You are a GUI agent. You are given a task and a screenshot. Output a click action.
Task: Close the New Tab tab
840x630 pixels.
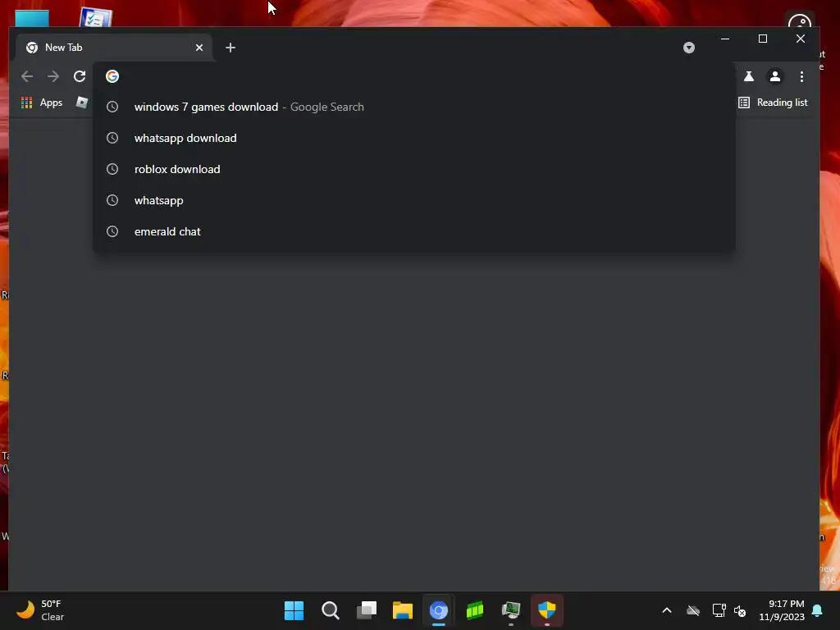199,48
